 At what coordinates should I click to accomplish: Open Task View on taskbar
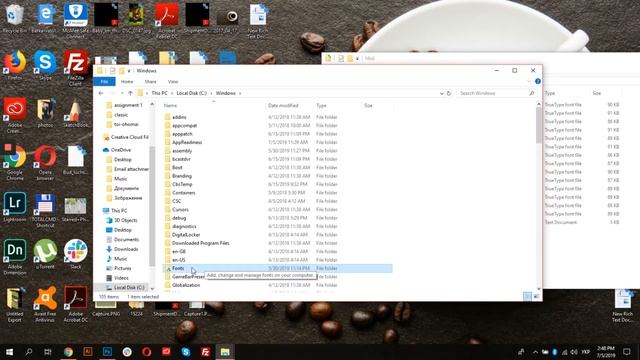point(48,352)
